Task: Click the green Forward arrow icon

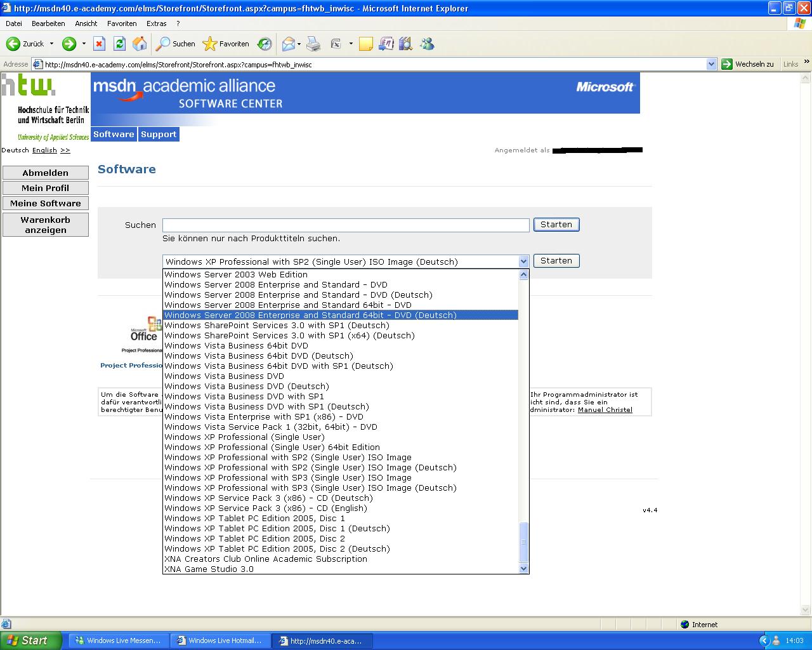Action: 69,44
